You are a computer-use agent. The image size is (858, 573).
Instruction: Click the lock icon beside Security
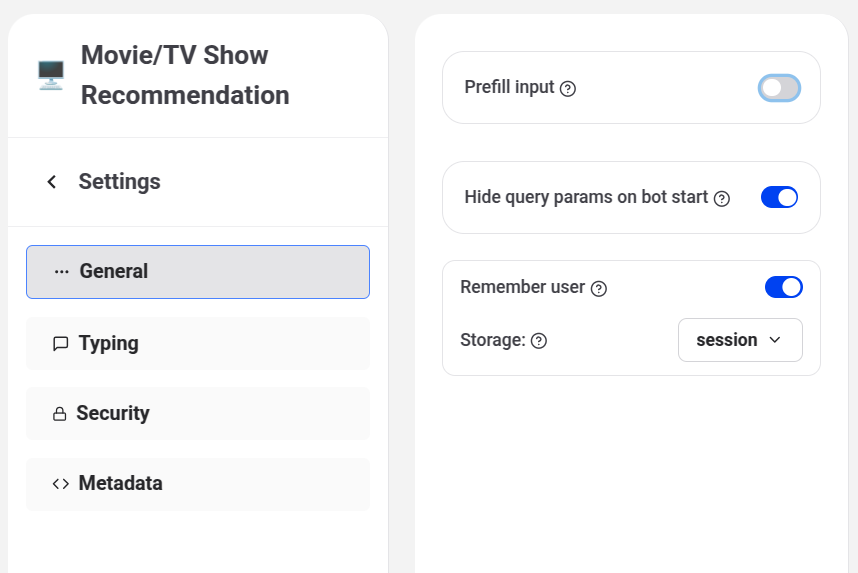coord(60,414)
